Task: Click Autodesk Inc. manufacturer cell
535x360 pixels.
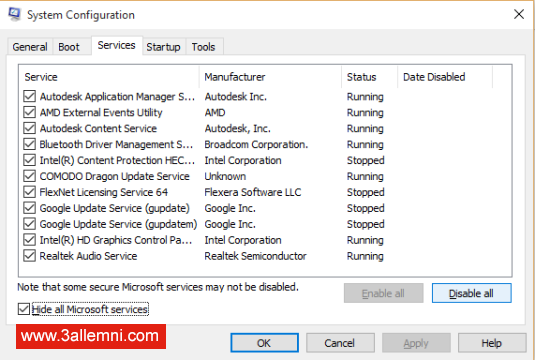Action: click(x=236, y=97)
